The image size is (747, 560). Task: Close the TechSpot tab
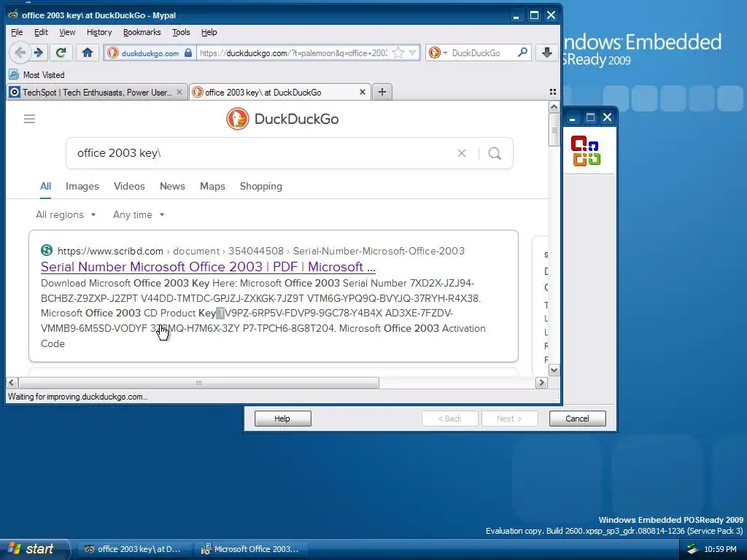pyautogui.click(x=179, y=92)
